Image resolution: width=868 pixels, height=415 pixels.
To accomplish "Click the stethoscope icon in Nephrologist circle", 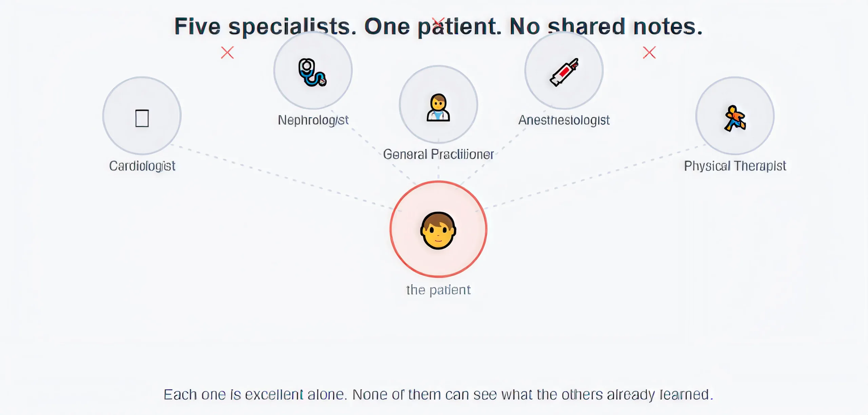I will pos(312,72).
